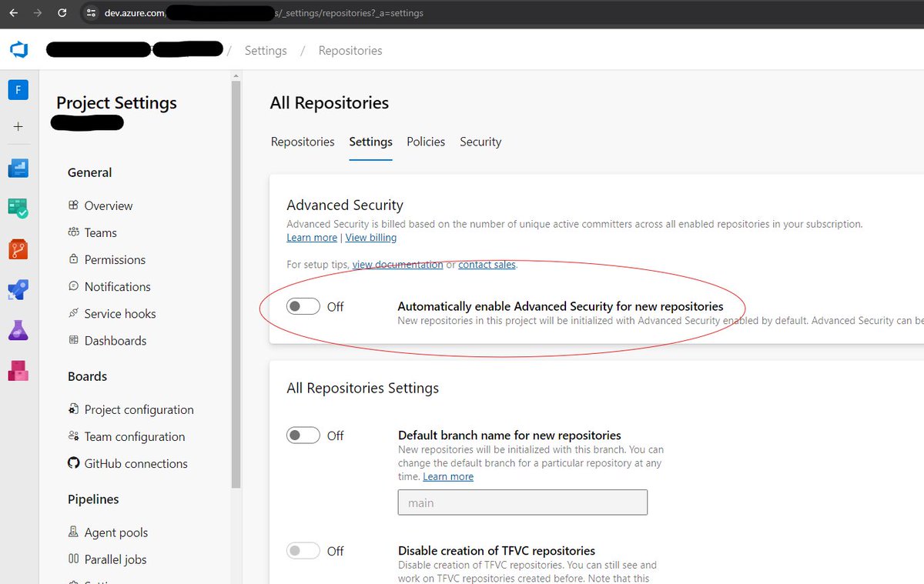This screenshot has width=924, height=584.
Task: Switch to the Repositories tab
Action: point(303,142)
